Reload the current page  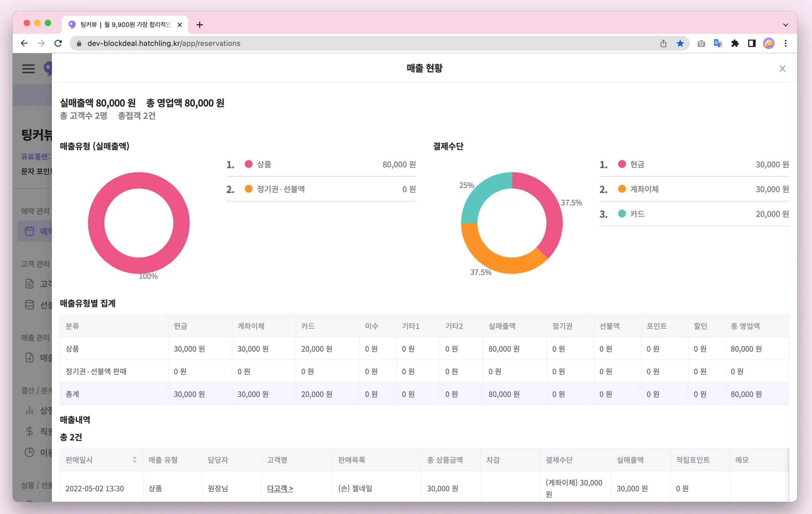tap(58, 43)
